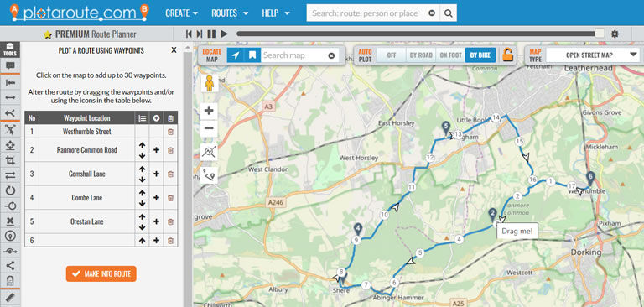Screen dimensions: 644x307
Task: Click the fit-route-to-map magnifier icon
Action: 209,152
